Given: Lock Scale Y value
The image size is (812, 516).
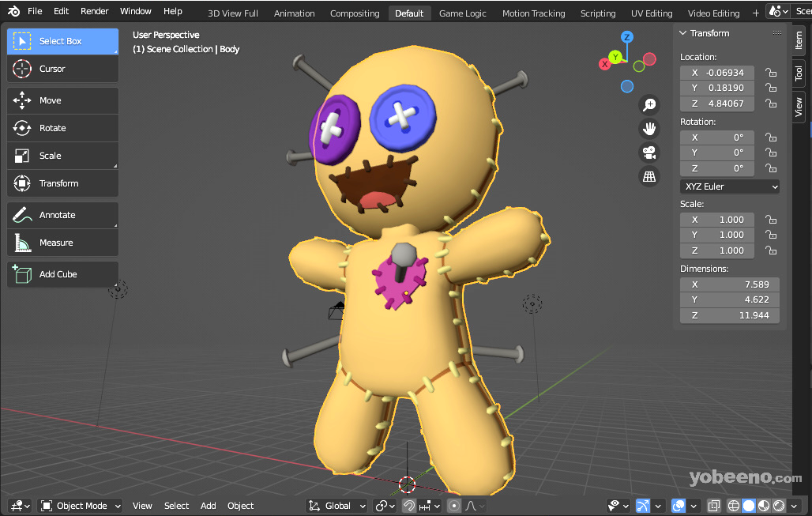Looking at the screenshot, I should click(x=771, y=235).
